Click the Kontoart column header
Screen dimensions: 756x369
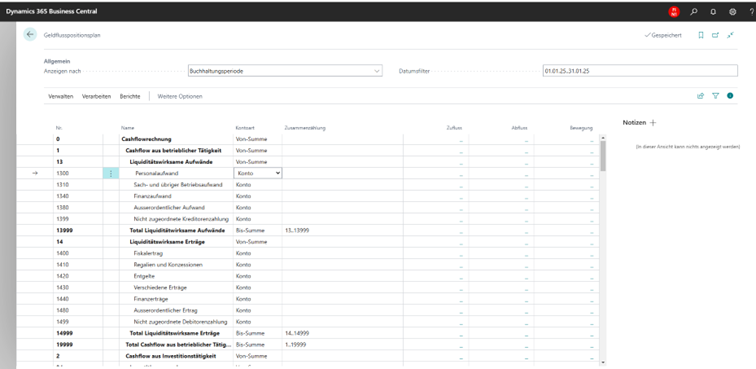pyautogui.click(x=244, y=128)
